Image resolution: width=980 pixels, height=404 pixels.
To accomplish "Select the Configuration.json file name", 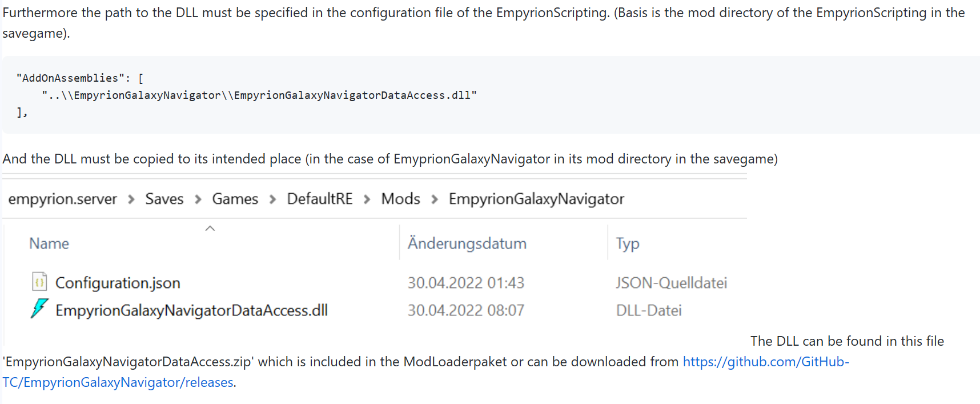I will pyautogui.click(x=118, y=283).
